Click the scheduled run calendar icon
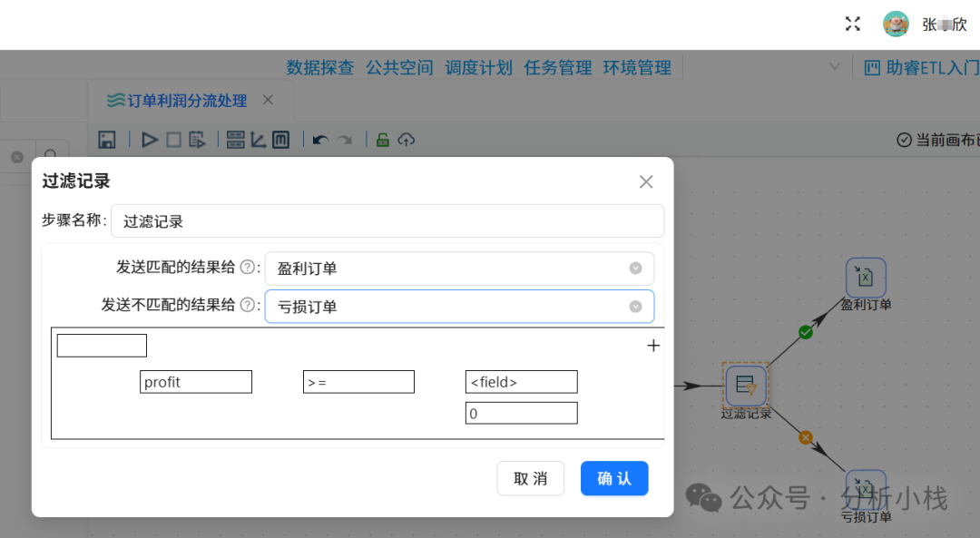 point(197,140)
